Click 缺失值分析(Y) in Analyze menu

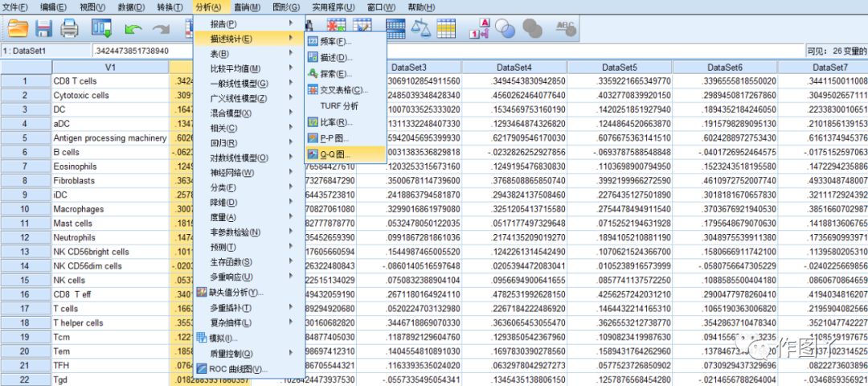click(x=248, y=292)
